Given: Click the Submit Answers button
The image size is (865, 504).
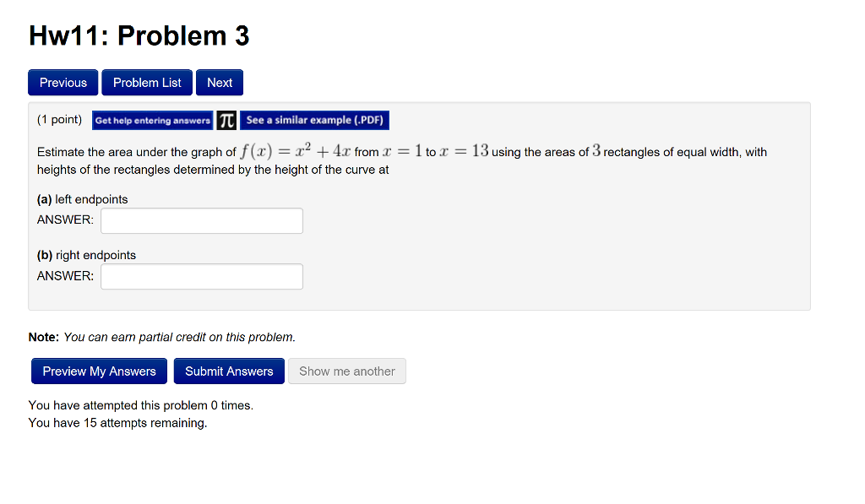Looking at the screenshot, I should (229, 371).
